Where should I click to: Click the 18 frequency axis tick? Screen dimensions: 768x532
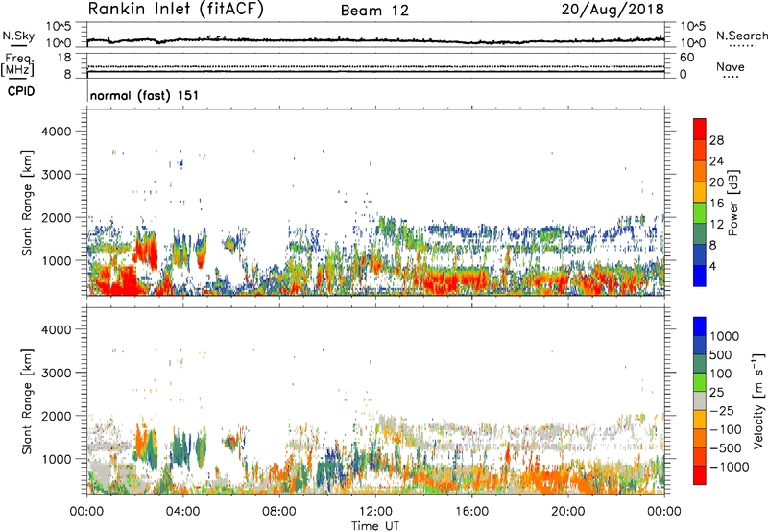coord(65,58)
